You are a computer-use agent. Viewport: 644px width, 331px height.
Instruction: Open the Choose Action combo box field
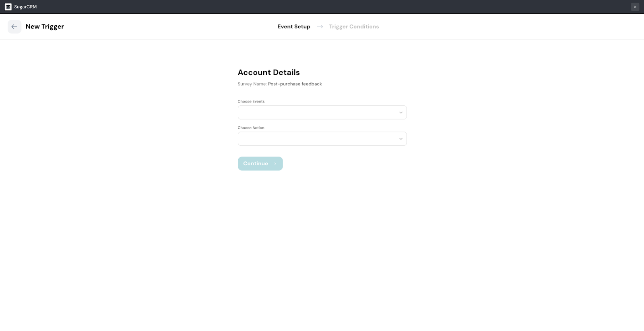pos(318,139)
